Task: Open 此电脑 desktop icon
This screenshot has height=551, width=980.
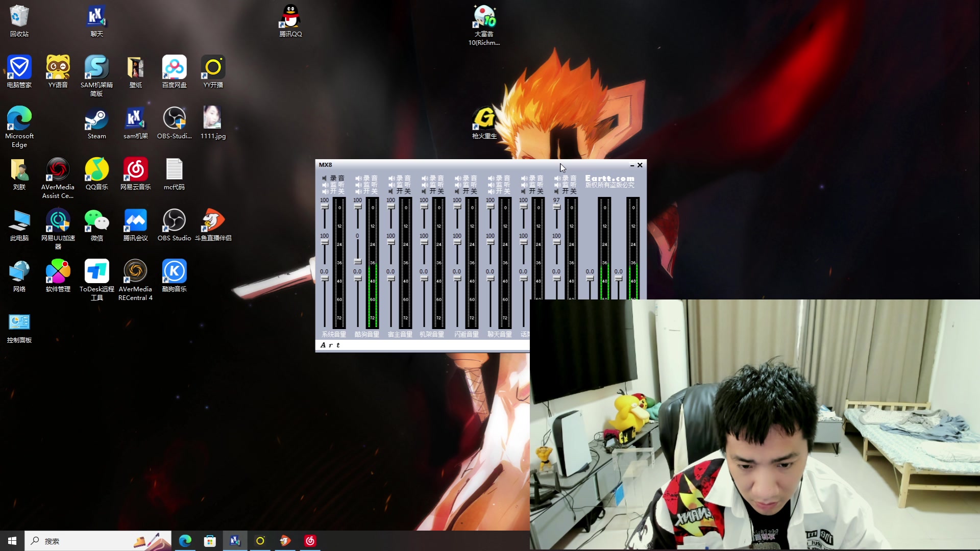Action: click(19, 225)
